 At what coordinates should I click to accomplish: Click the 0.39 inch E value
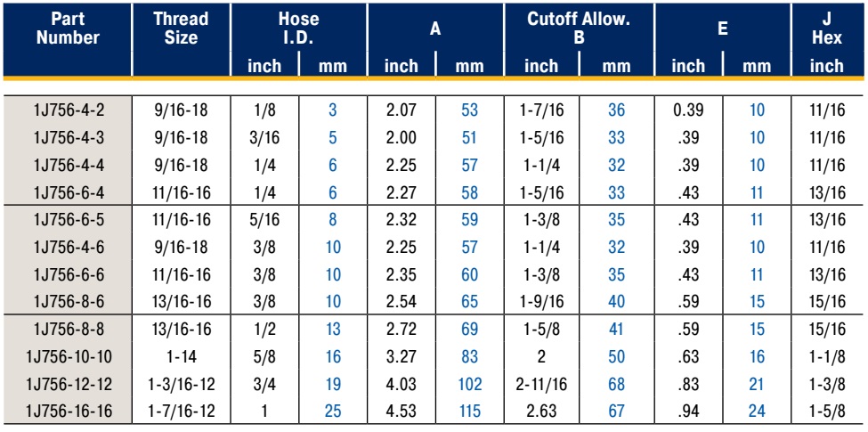point(688,110)
